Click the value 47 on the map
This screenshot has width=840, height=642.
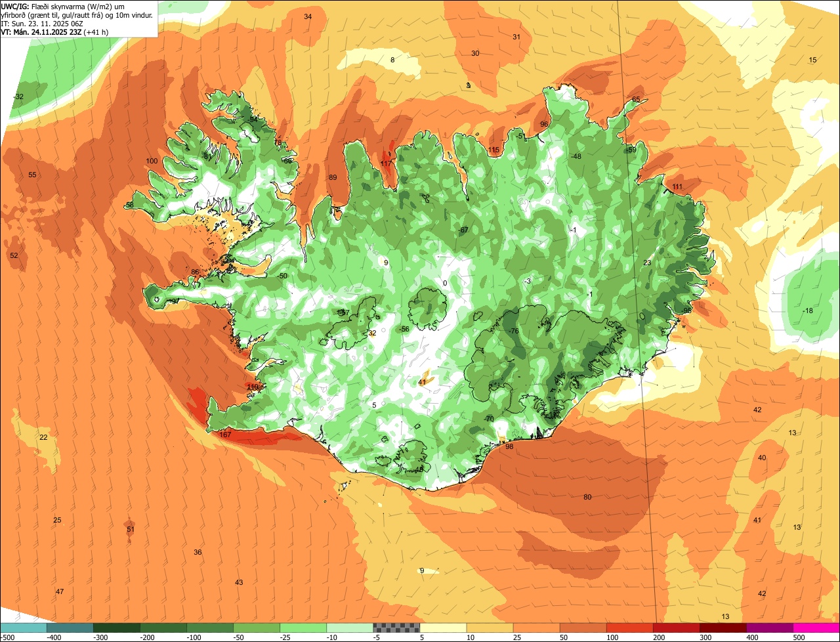point(60,591)
